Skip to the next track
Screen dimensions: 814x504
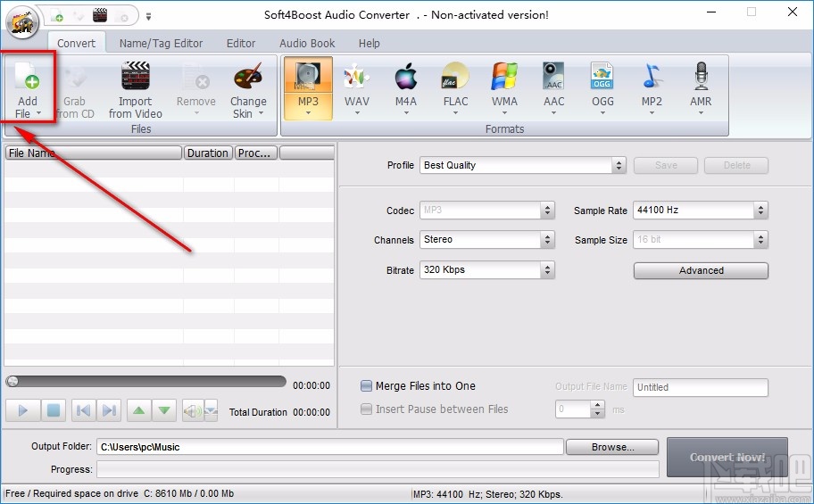pos(109,410)
